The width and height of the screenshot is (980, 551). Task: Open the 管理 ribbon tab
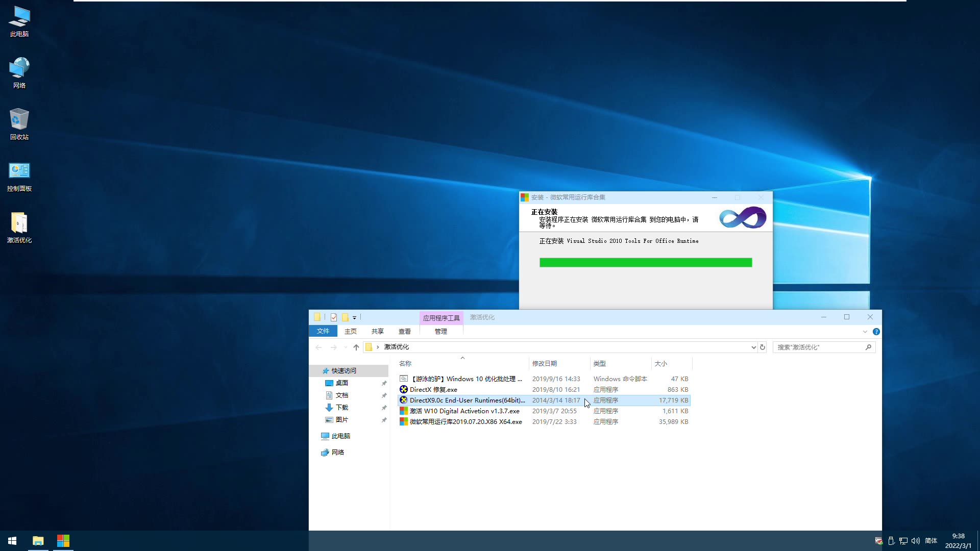coord(440,331)
